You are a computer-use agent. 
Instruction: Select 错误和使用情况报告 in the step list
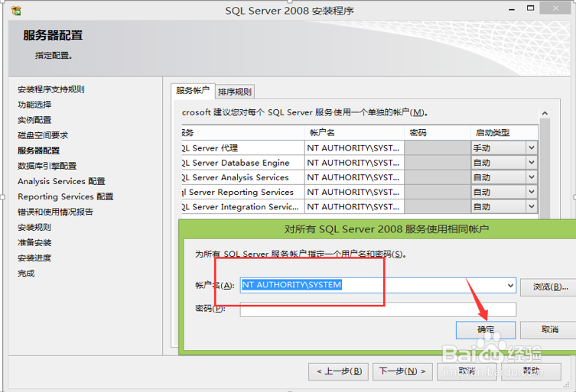pyautogui.click(x=56, y=212)
